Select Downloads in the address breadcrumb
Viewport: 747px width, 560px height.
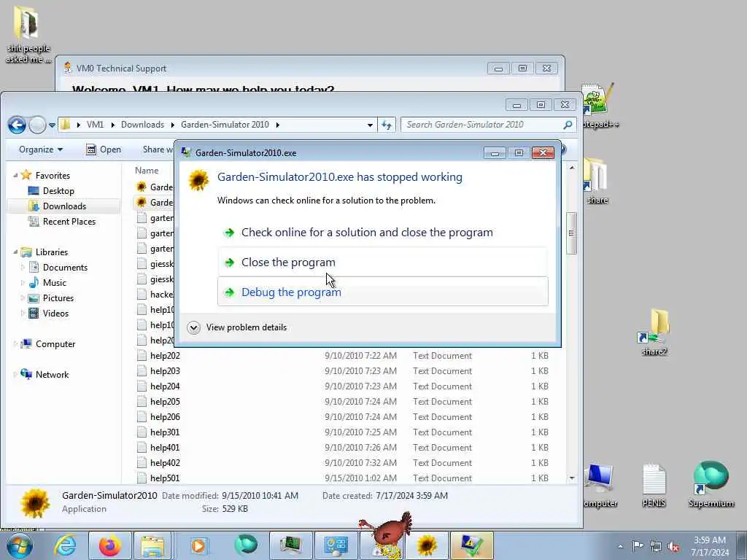tap(142, 125)
